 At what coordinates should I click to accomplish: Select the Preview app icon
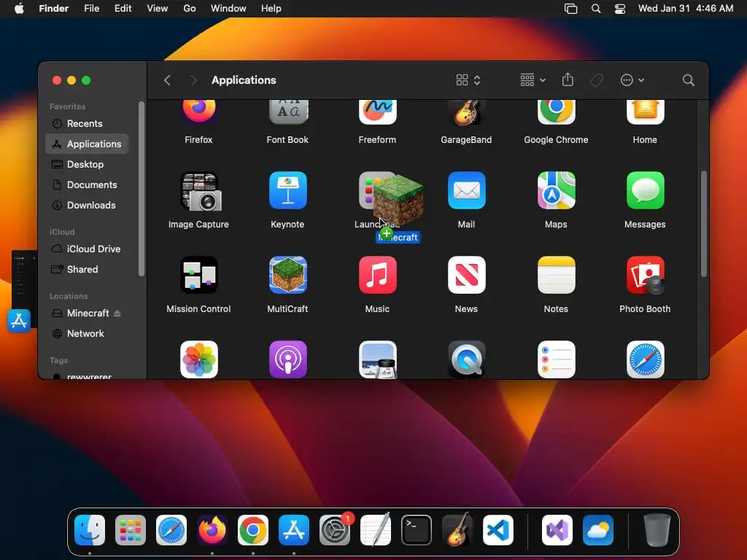tap(377, 359)
